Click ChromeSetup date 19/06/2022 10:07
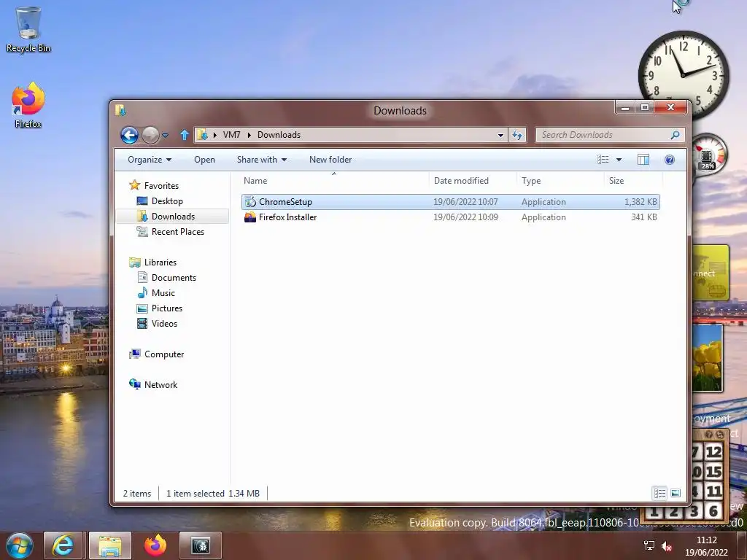The image size is (747, 560). pos(465,202)
